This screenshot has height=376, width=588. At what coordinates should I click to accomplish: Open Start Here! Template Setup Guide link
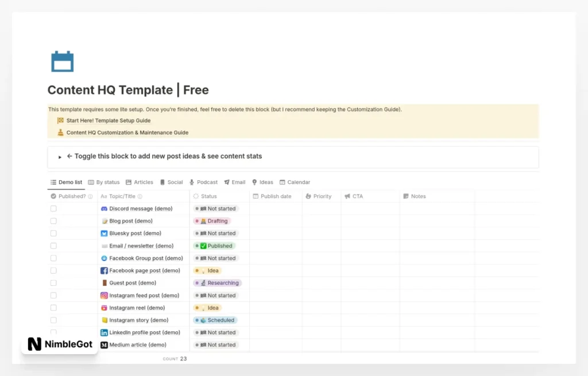point(109,121)
